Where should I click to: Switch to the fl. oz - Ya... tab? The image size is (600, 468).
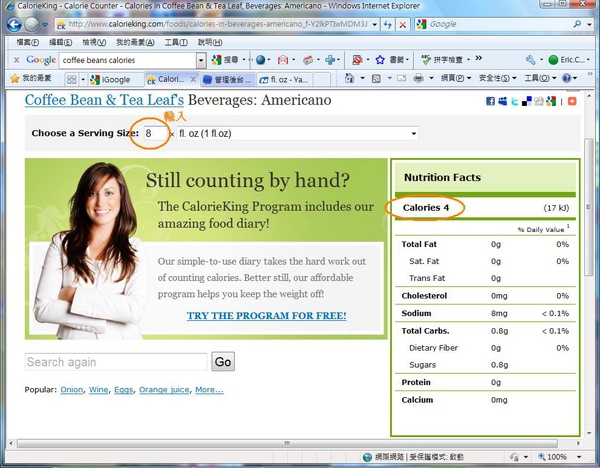(x=284, y=80)
